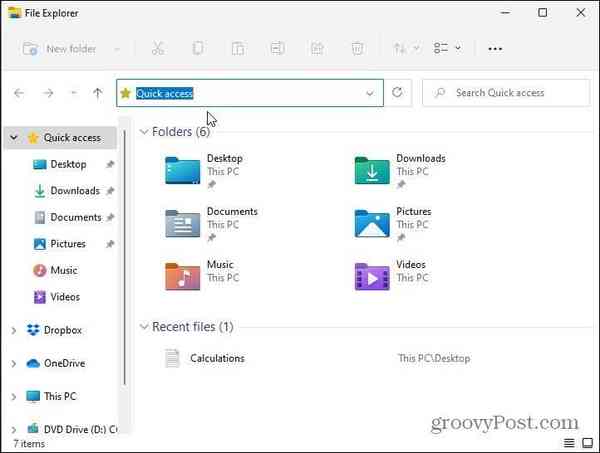Screen dimensions: 600x453
Task: Go up one level with up arrow
Action: pyautogui.click(x=98, y=93)
